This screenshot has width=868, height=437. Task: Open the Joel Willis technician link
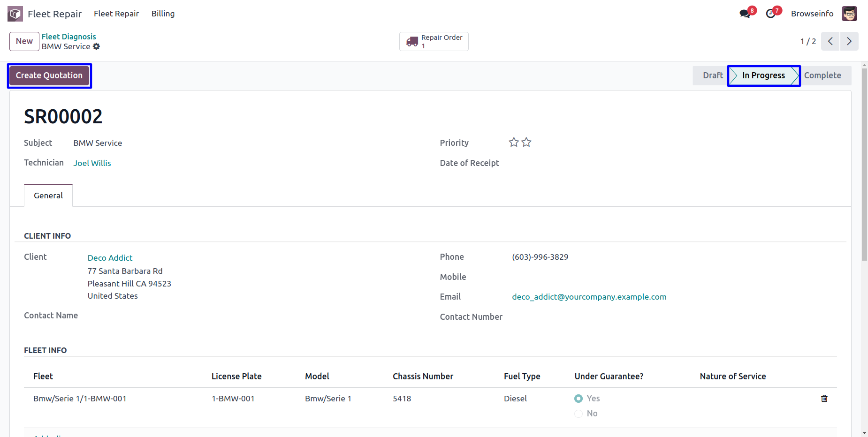point(92,163)
